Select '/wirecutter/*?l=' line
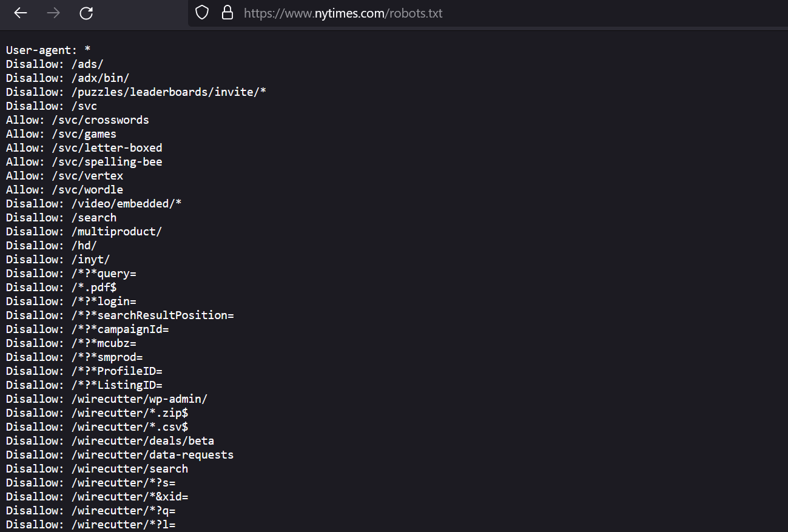This screenshot has height=532, width=788. 91,524
